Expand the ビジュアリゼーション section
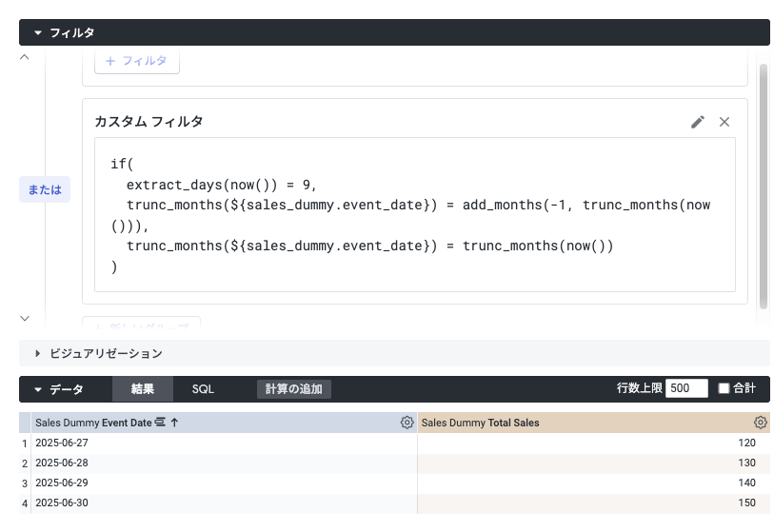 click(38, 353)
